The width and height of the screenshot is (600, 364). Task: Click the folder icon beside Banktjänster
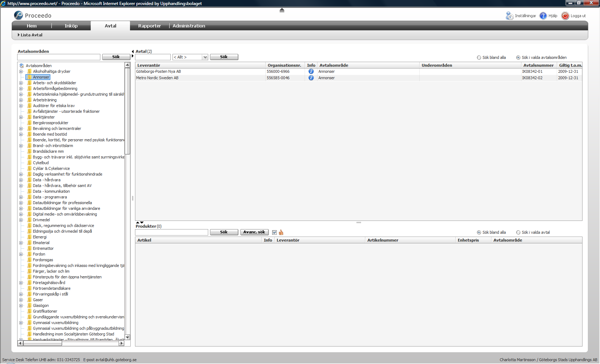pyautogui.click(x=29, y=117)
